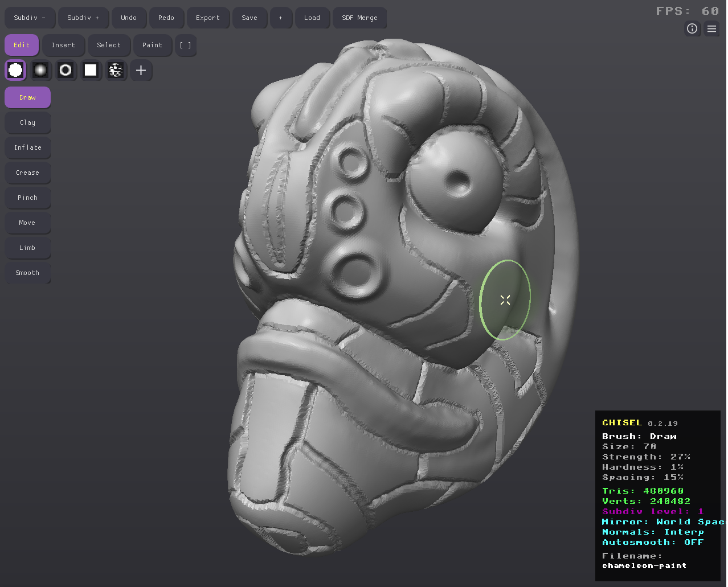The height and width of the screenshot is (587, 728).
Task: Choose the Crease brush
Action: coord(27,173)
